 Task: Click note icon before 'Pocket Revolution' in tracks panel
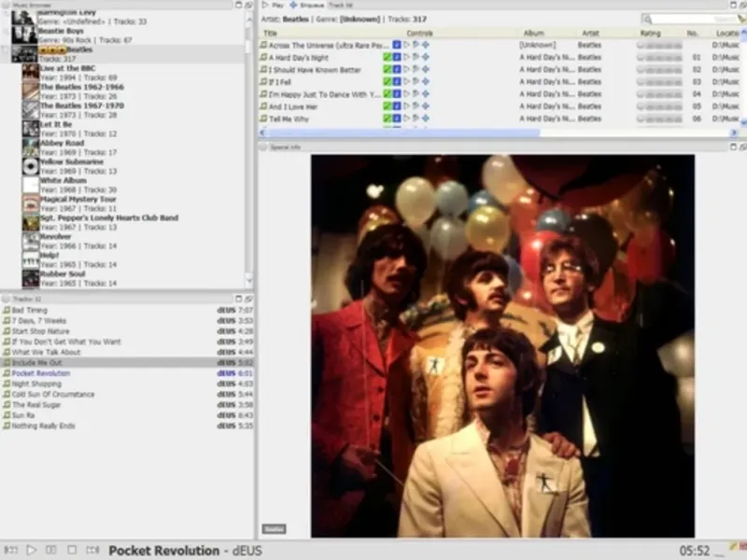click(7, 373)
